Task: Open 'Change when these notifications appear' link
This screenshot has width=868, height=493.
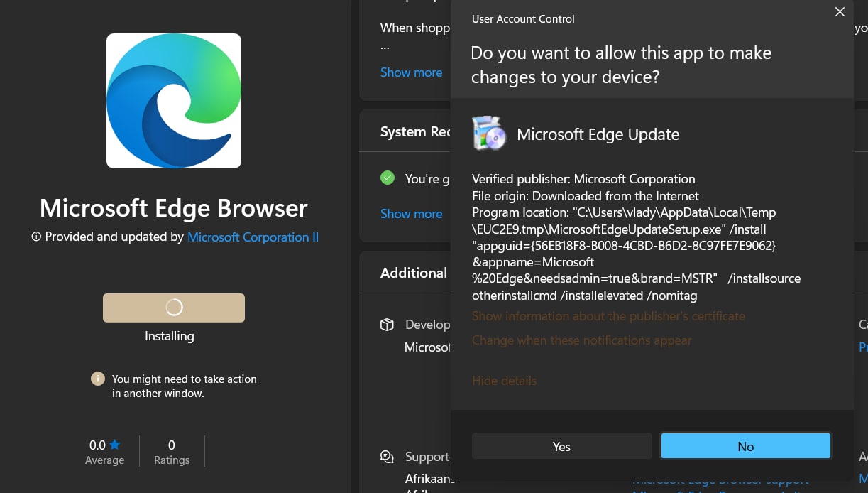Action: point(581,340)
